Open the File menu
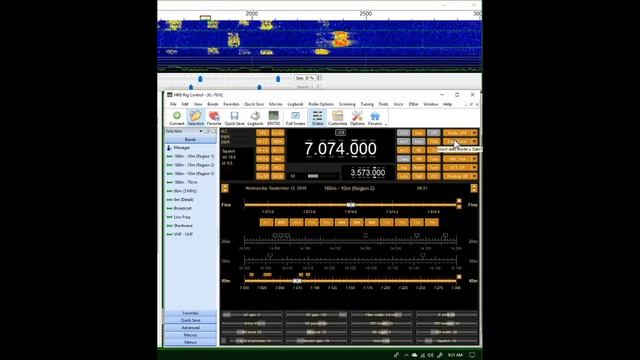 tap(173, 104)
